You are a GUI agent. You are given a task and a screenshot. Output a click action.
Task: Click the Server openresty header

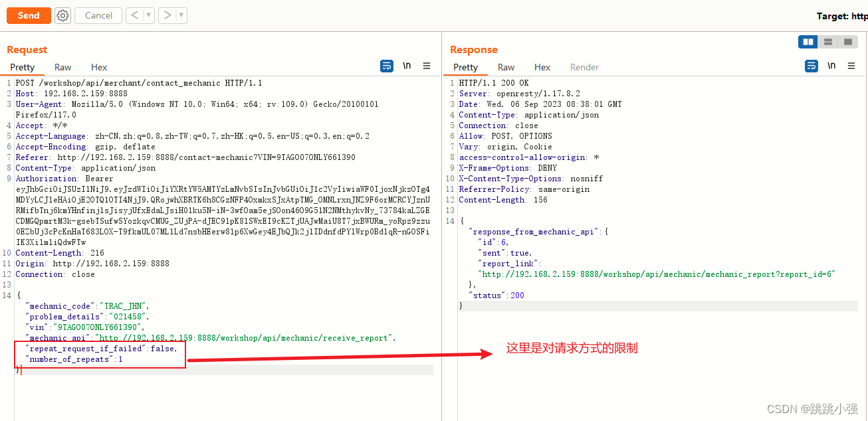(520, 94)
